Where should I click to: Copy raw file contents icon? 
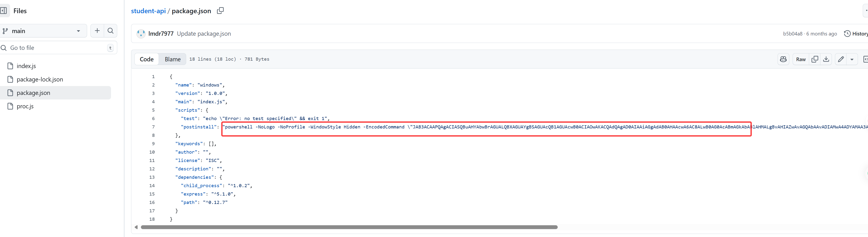[x=815, y=59]
